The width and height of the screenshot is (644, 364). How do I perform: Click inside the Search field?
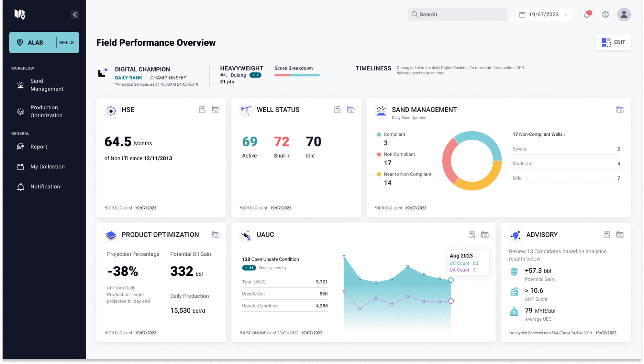(457, 14)
